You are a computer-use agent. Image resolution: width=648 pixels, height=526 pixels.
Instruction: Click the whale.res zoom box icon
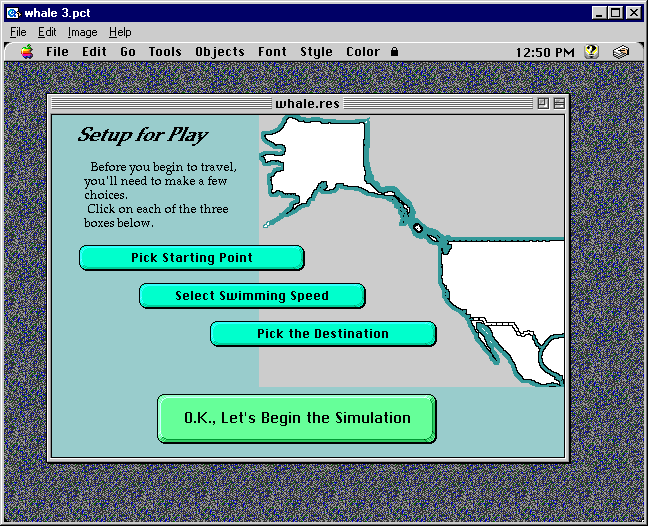543,103
